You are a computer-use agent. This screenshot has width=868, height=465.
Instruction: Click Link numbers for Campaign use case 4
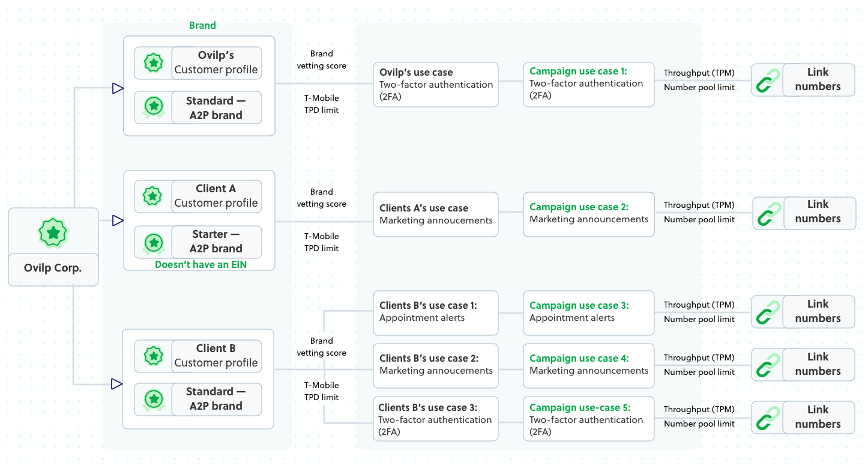click(x=818, y=365)
